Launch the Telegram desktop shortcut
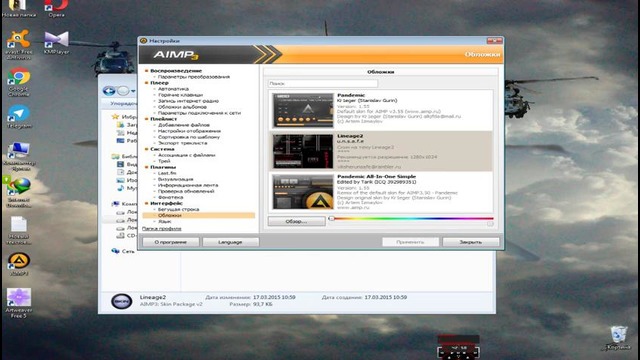This screenshot has width=640, height=360. pyautogui.click(x=19, y=116)
